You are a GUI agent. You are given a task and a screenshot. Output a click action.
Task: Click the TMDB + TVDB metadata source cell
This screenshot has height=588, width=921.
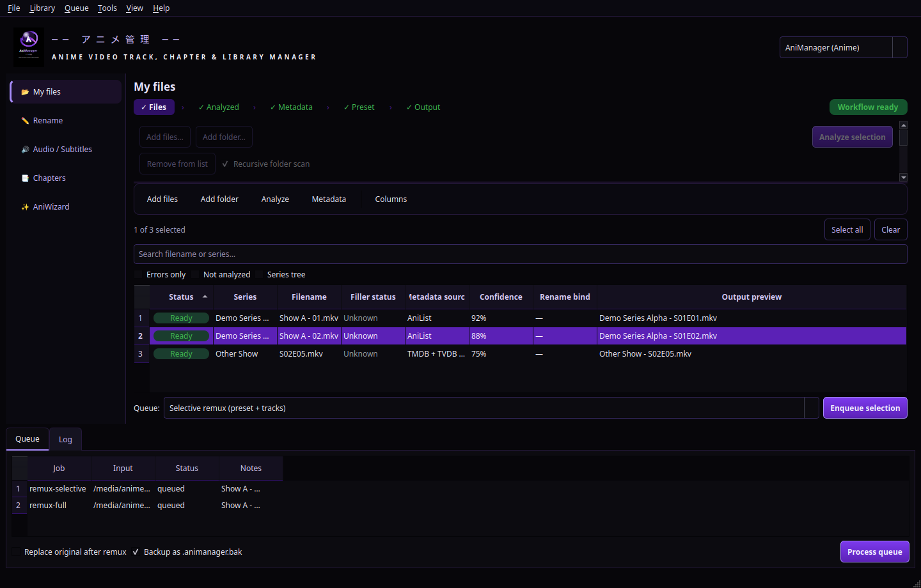pyautogui.click(x=437, y=354)
